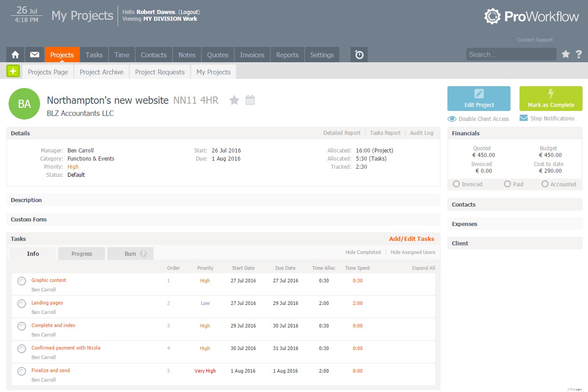Favorite the project via the star icon
This screenshot has height=392, width=588.
[234, 100]
